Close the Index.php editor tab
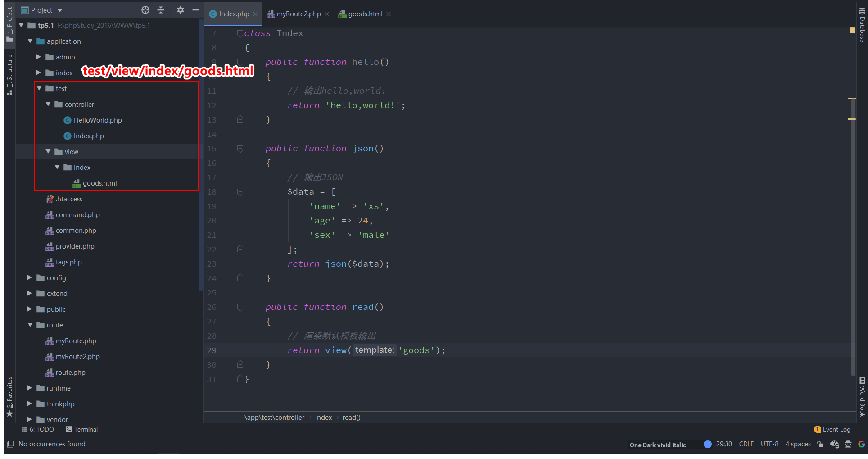 coord(255,14)
